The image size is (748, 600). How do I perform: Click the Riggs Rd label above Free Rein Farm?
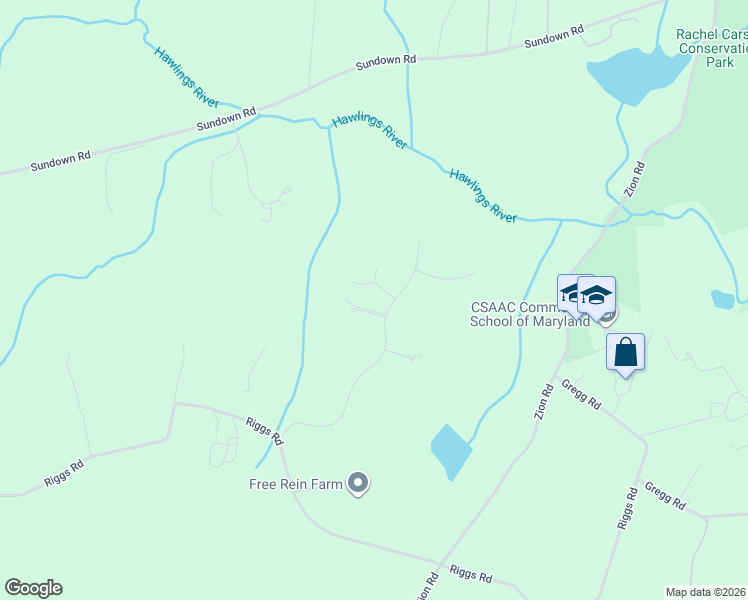(x=264, y=431)
